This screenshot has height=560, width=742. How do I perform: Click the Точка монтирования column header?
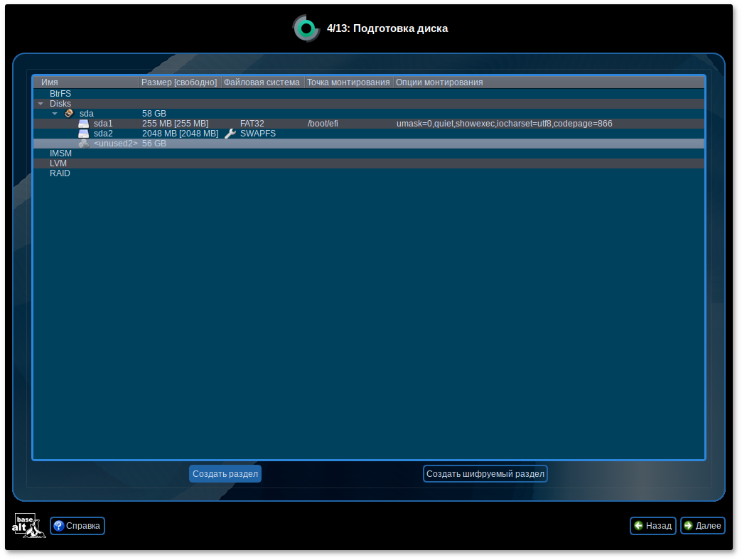click(348, 82)
